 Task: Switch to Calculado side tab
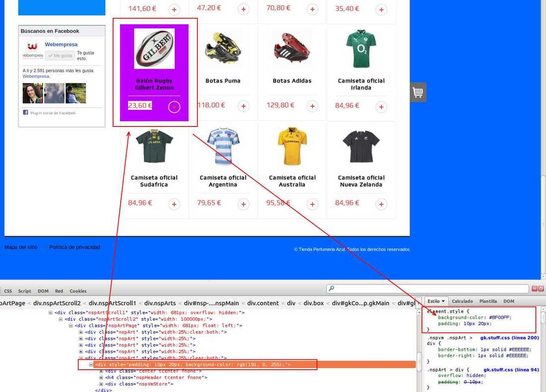(462, 301)
